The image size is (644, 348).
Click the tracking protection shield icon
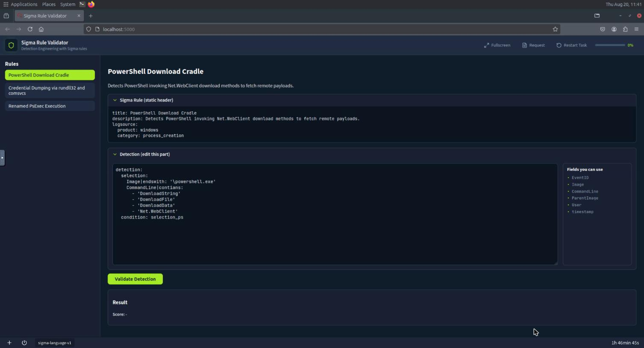click(x=88, y=29)
